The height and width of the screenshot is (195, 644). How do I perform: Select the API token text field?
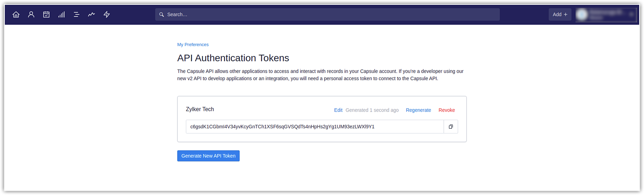click(x=315, y=127)
